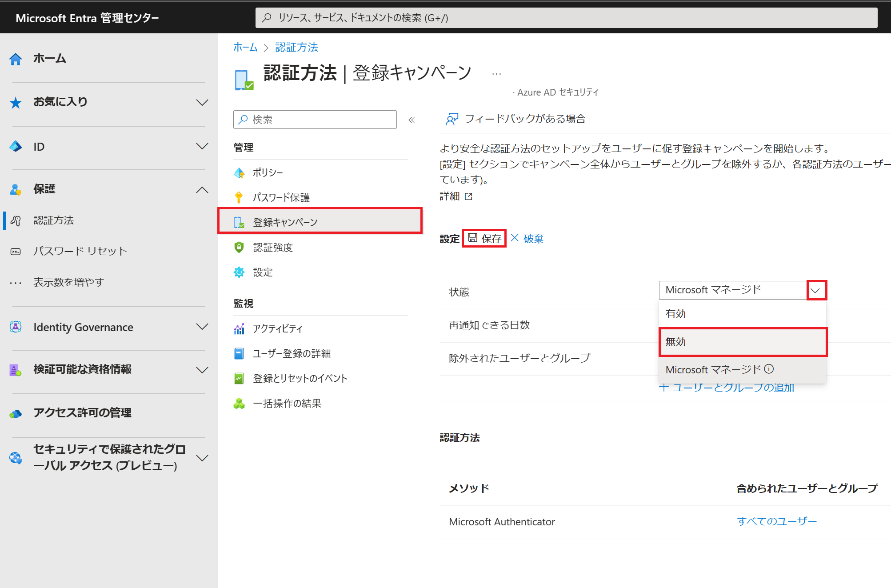Screen dimensions: 891x588
Task: Click the パスワード保護 key icon
Action: (x=239, y=197)
